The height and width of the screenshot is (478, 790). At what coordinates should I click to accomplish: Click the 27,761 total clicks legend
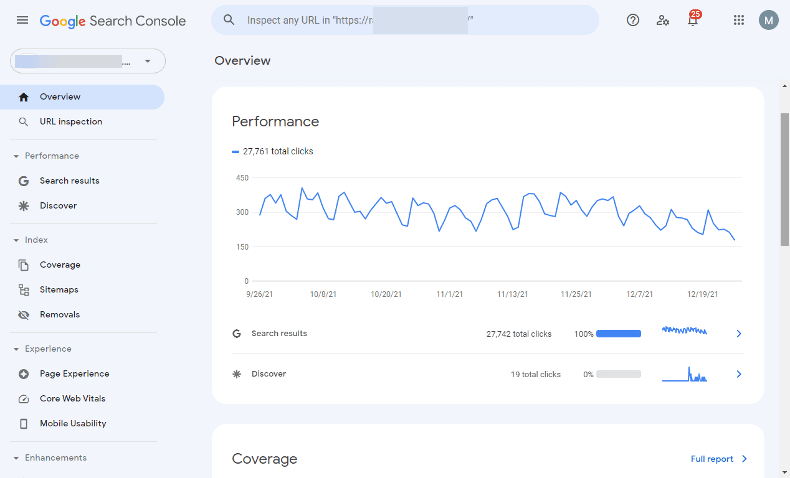coord(273,151)
